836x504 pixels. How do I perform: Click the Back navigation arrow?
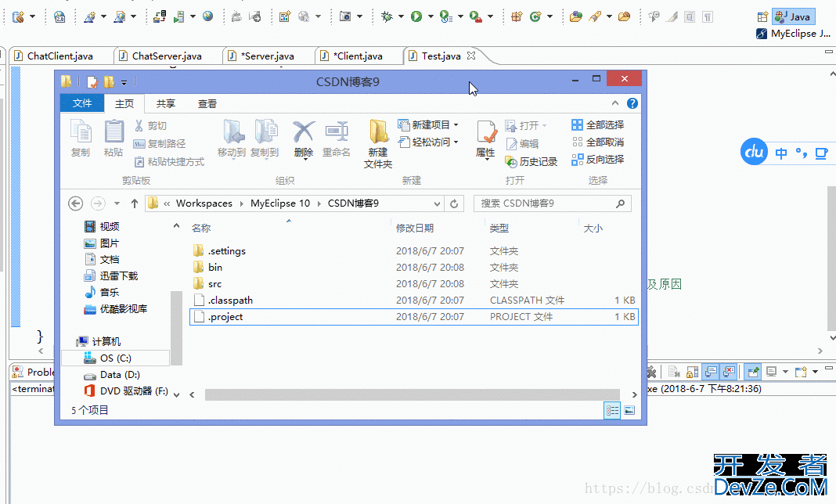[76, 203]
